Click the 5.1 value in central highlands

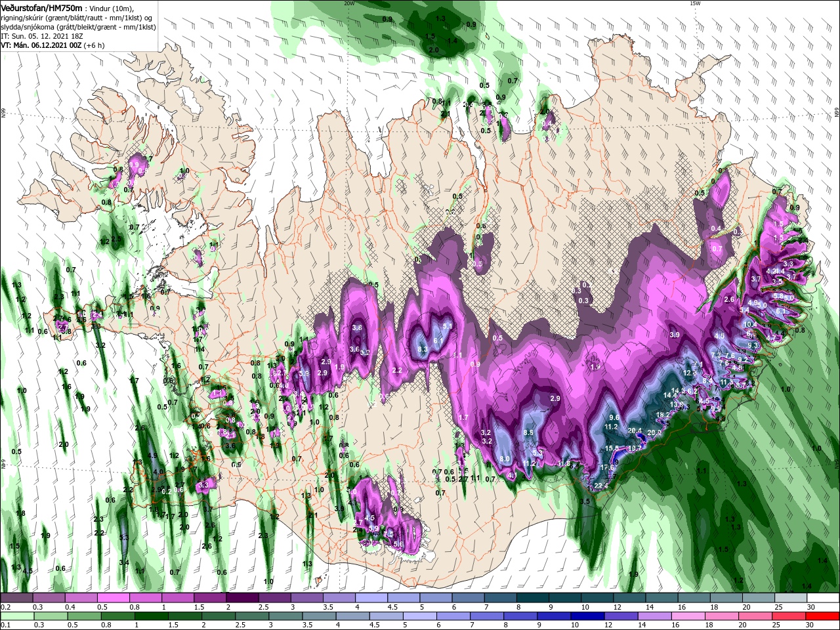coord(448,325)
